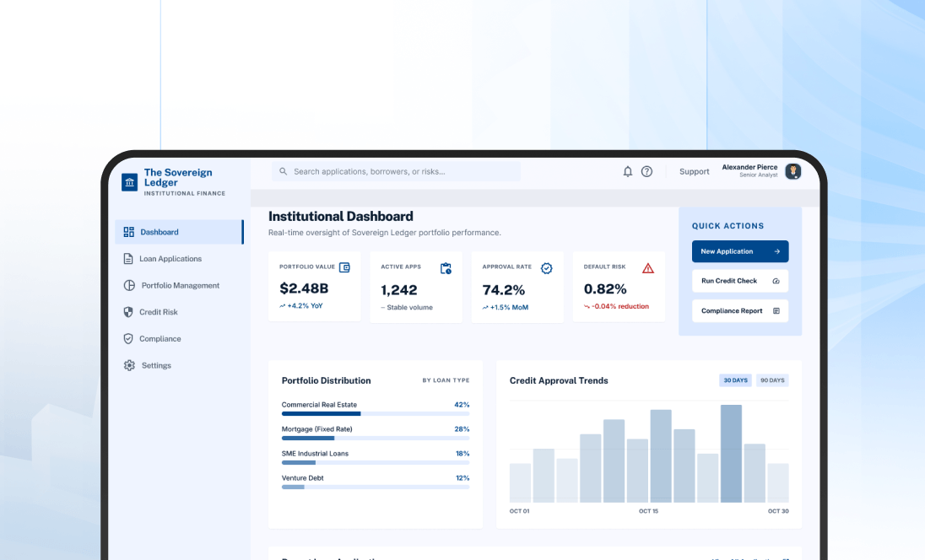The image size is (925, 560).
Task: Click the Active Apps calendar icon
Action: tap(446, 267)
